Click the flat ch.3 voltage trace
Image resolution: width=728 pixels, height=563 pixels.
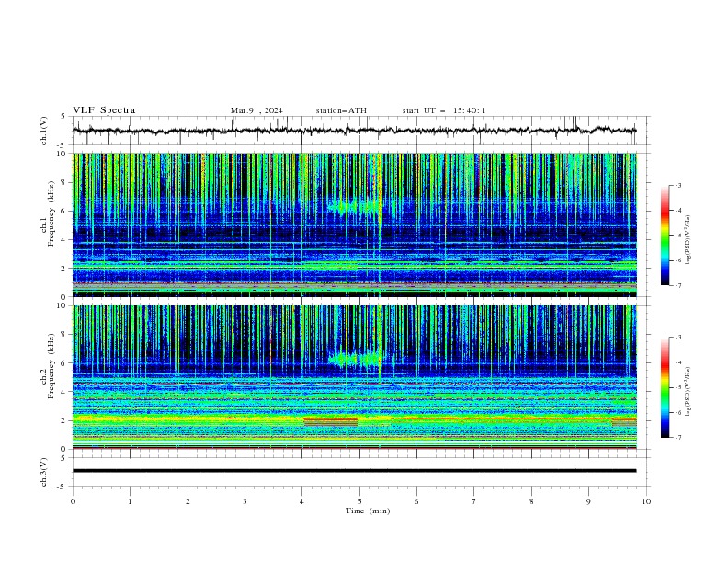click(x=354, y=471)
